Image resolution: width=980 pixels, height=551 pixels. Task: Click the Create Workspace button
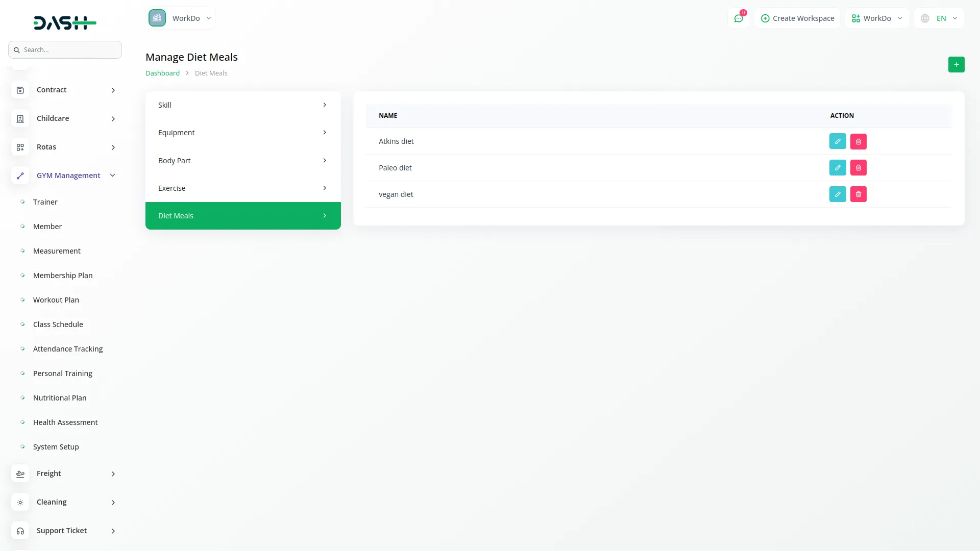tap(797, 18)
